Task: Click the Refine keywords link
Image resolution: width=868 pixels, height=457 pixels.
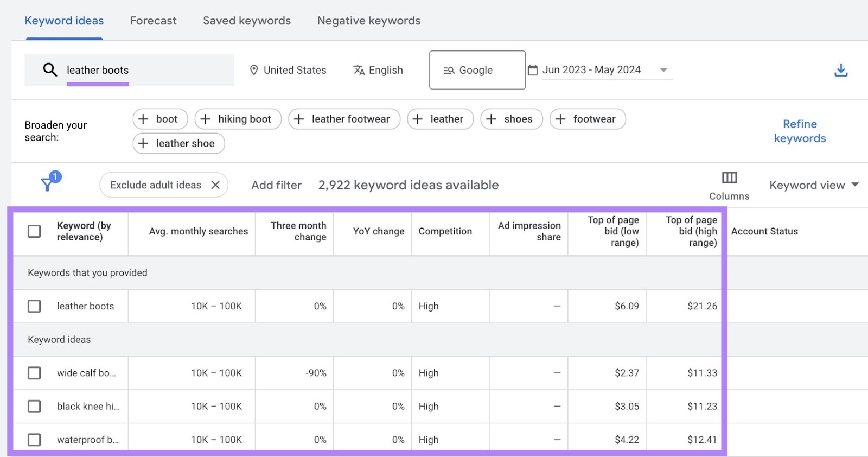Action: pos(800,131)
